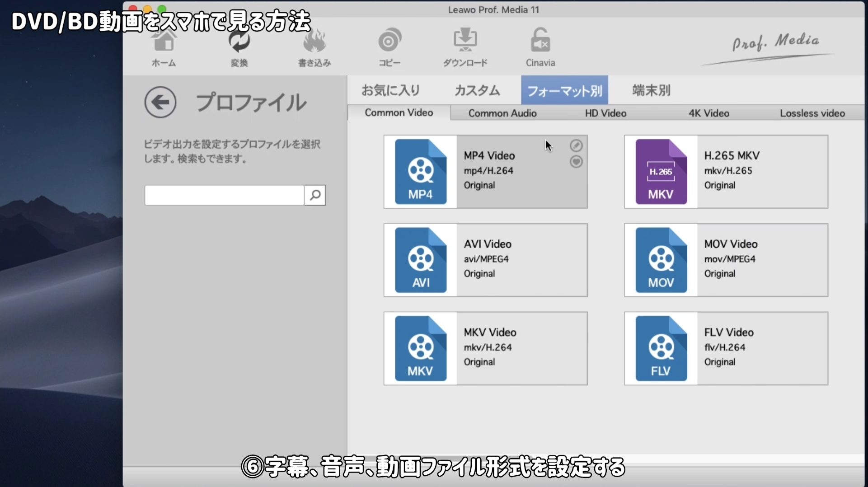Switch to the カスタム tab
The width and height of the screenshot is (868, 487).
[477, 90]
